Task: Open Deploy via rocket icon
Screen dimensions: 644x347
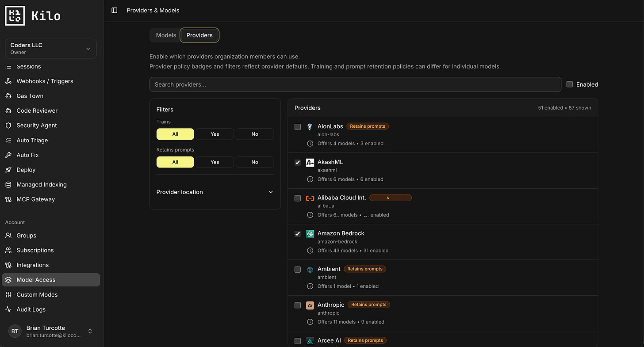Action: pyautogui.click(x=8, y=170)
